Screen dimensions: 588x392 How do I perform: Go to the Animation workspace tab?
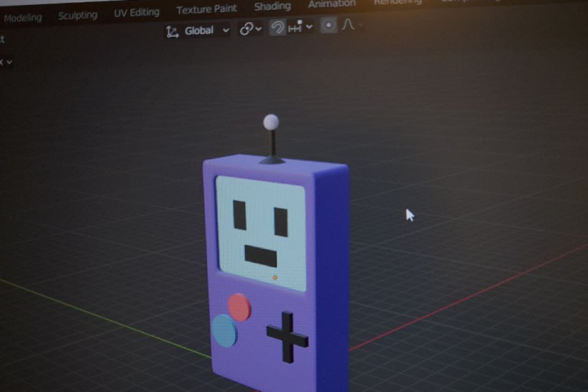[332, 4]
